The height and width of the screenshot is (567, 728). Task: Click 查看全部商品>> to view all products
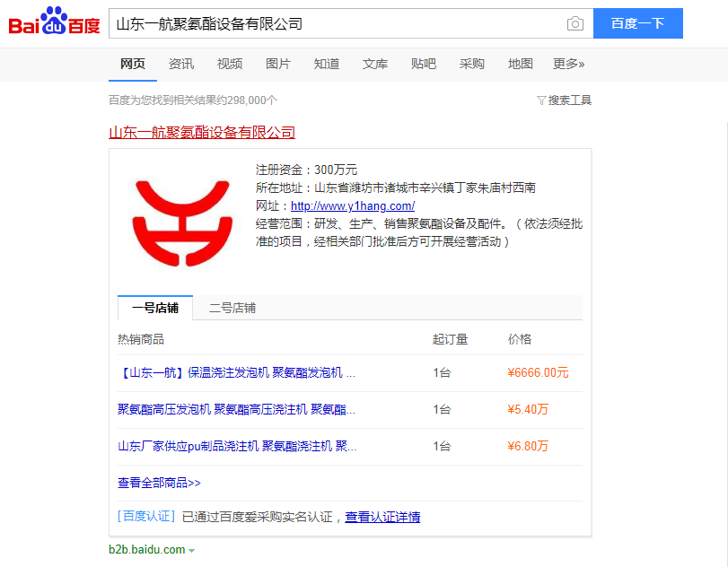pos(159,483)
